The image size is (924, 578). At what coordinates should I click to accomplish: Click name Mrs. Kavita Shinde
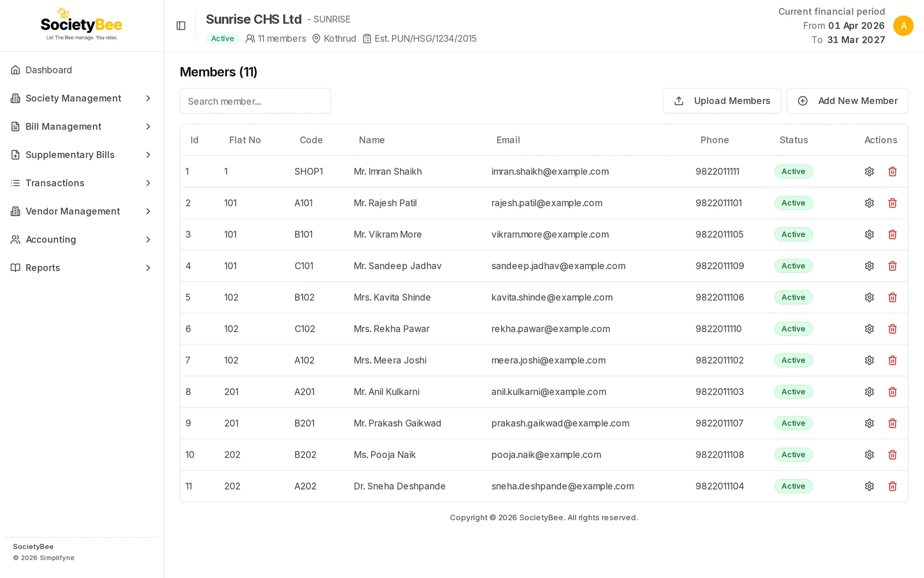[392, 297]
